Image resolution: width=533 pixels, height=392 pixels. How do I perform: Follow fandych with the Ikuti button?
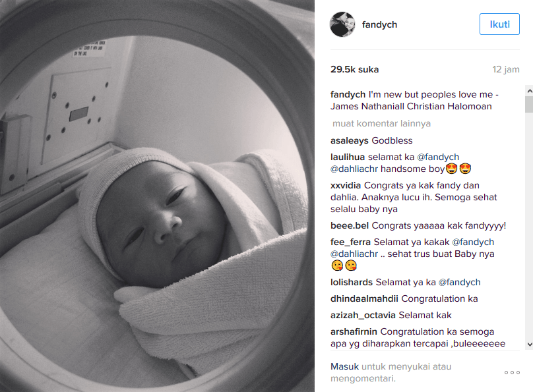499,24
